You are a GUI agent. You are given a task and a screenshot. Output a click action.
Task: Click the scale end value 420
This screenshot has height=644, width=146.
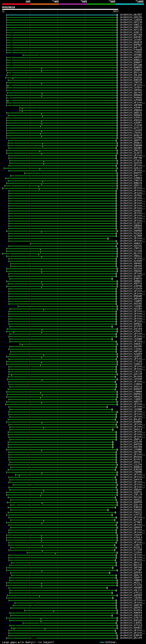click(x=115, y=11)
